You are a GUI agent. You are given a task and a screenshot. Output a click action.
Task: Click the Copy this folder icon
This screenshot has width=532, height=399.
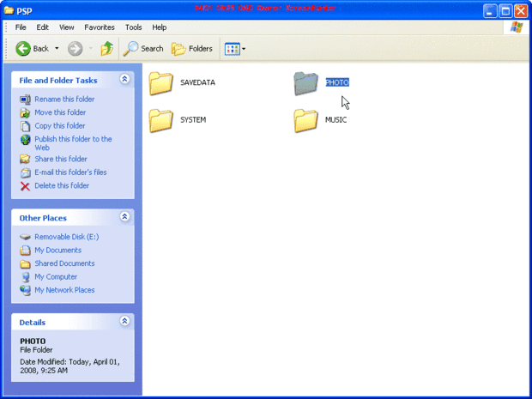25,126
